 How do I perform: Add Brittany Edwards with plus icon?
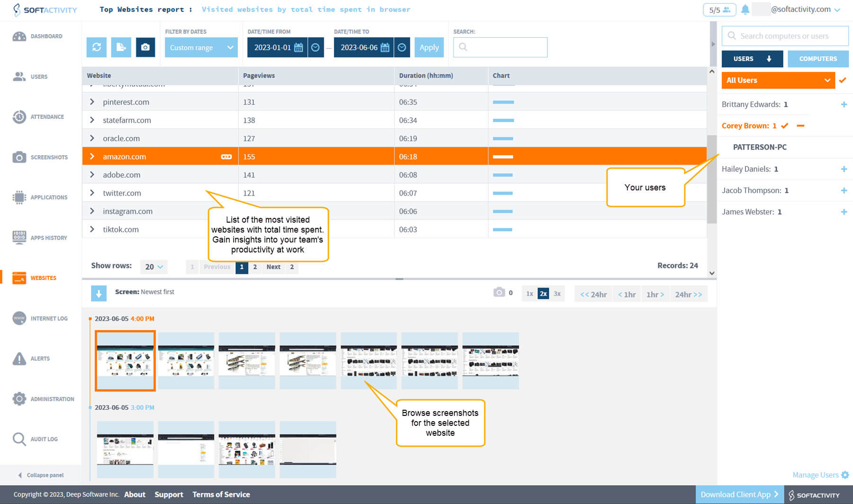pos(844,104)
